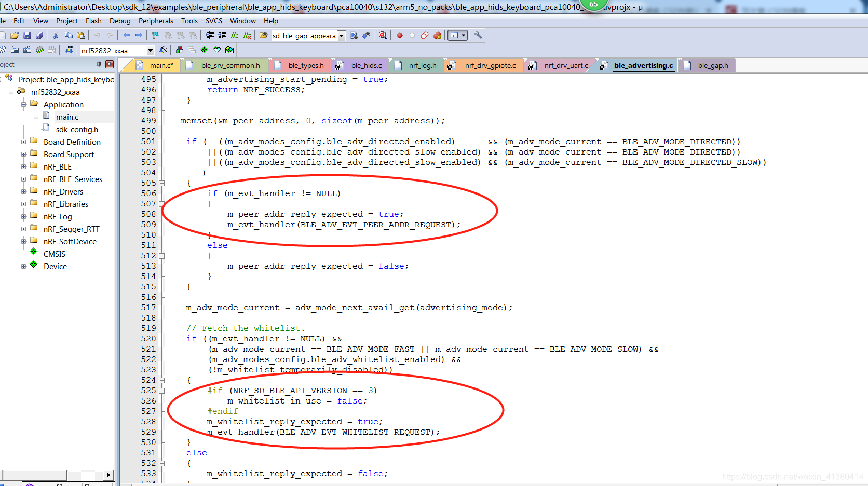The width and height of the screenshot is (868, 486).
Task: Download to flash LOAD icon
Action: point(69,50)
